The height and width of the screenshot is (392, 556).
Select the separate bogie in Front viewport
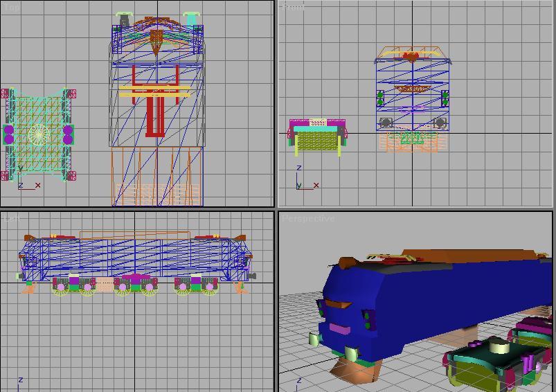click(317, 136)
